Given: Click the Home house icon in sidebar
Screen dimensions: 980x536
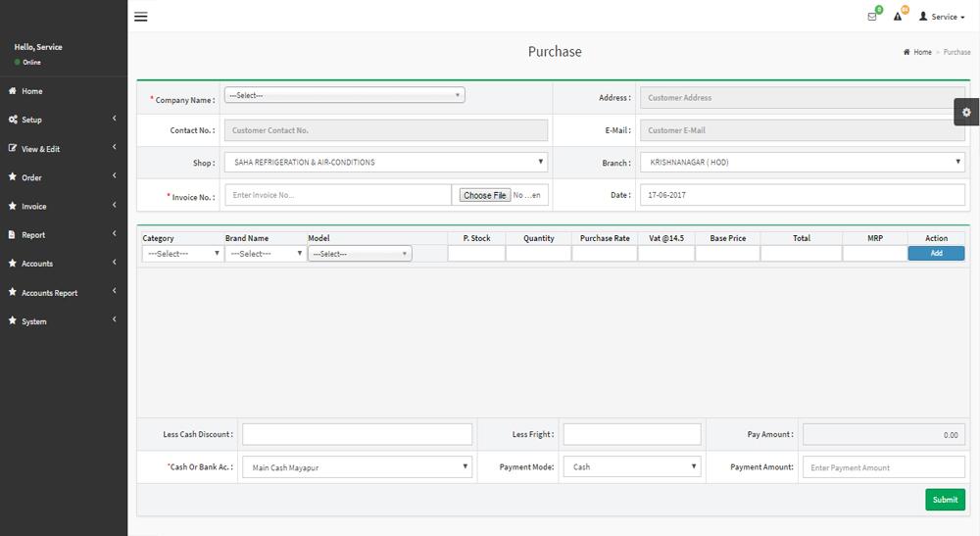Looking at the screenshot, I should (12, 90).
